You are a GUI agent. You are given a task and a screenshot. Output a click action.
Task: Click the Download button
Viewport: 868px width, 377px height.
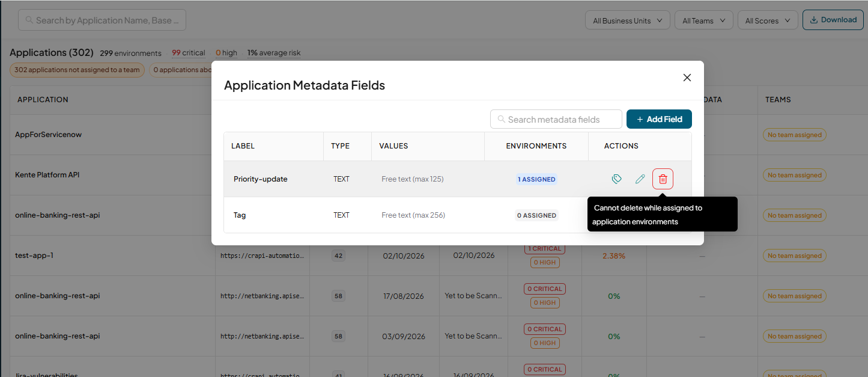tap(833, 20)
